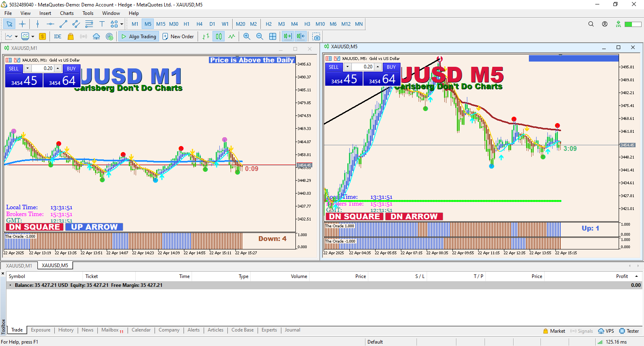The width and height of the screenshot is (644, 346).
Task: Decrease volume on M1 trade panel
Action: pos(27,69)
